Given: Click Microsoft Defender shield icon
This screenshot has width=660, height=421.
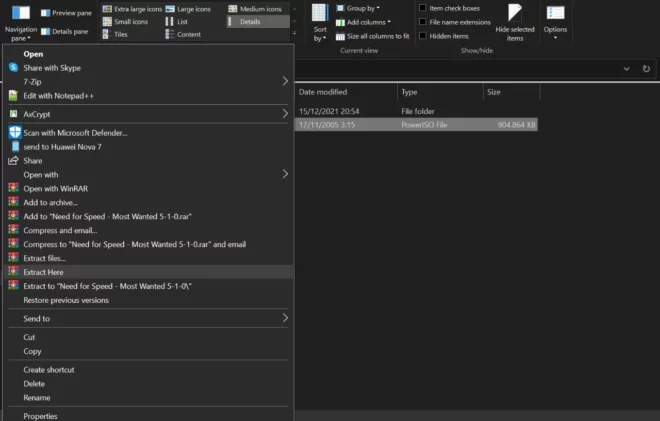Looking at the screenshot, I should (15, 132).
